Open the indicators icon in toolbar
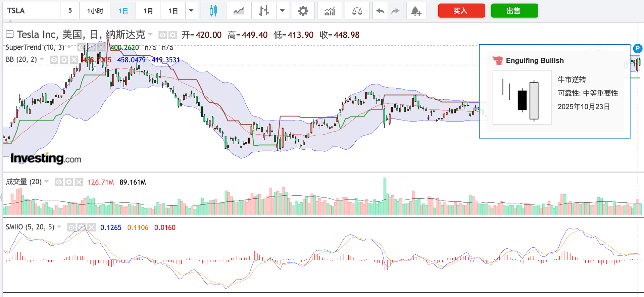644x297 pixels. pos(330,11)
